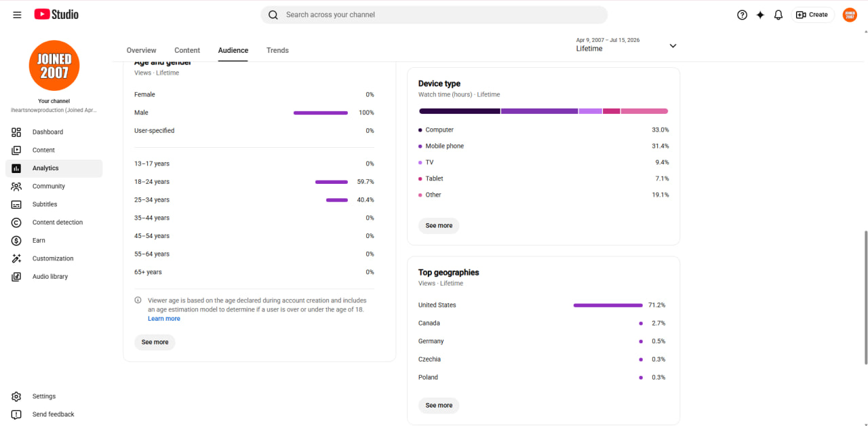The image size is (868, 426).
Task: Click the YouTube Studio logo
Action: [x=56, y=14]
